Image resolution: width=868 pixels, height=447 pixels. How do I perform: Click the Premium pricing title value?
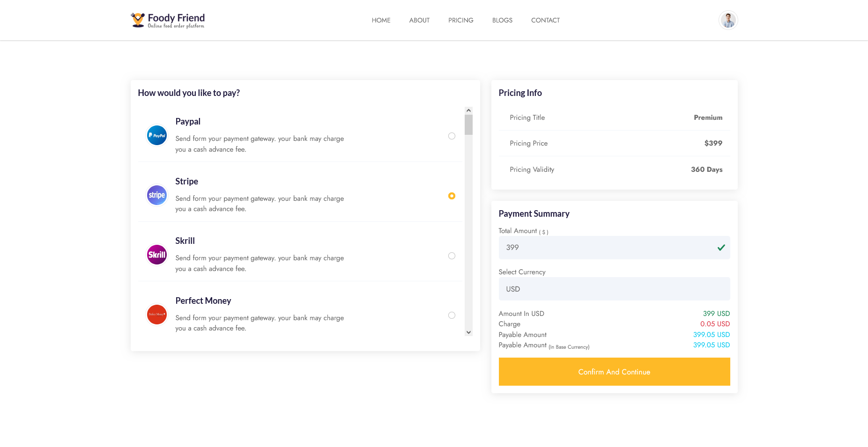tap(708, 117)
